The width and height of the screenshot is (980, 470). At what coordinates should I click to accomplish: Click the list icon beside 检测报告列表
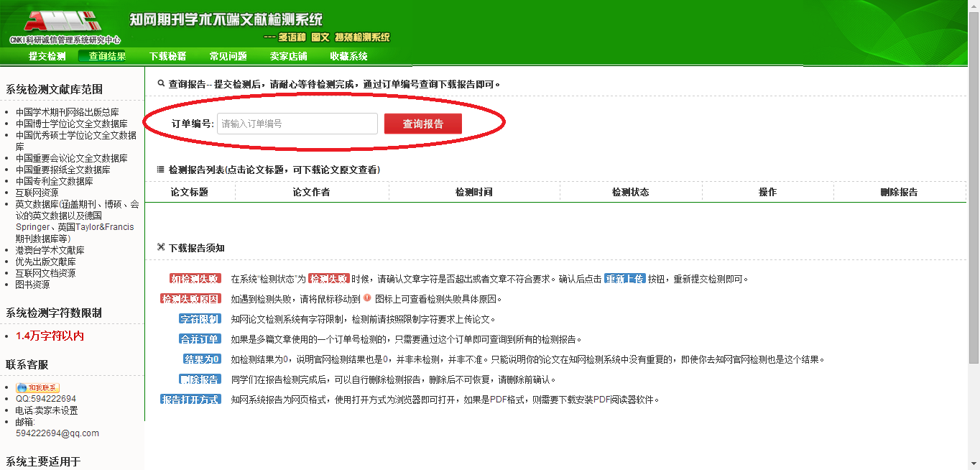point(161,170)
